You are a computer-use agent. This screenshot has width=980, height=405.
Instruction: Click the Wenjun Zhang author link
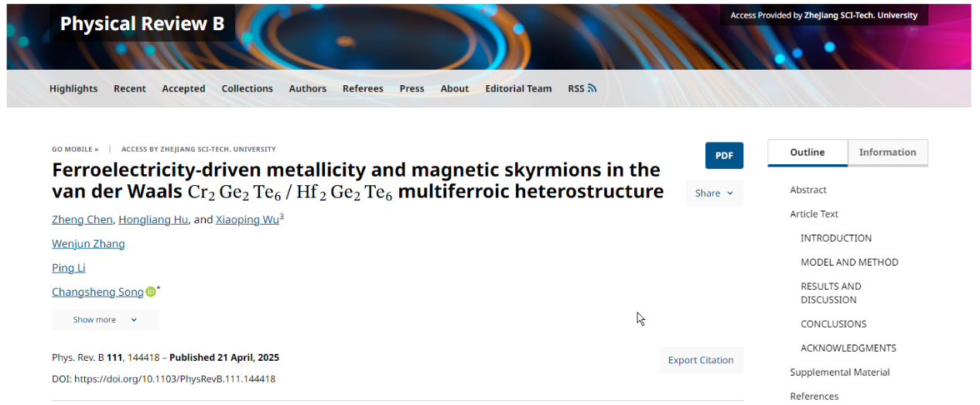point(88,244)
